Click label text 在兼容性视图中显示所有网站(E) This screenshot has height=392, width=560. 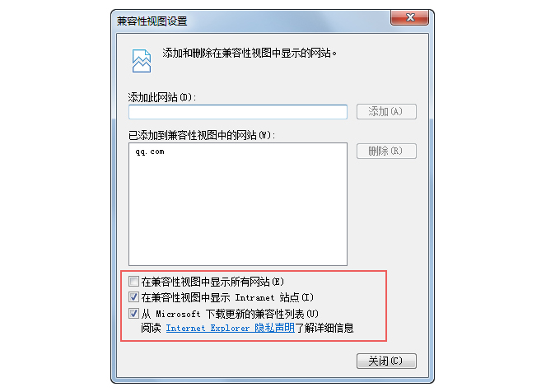212,282
